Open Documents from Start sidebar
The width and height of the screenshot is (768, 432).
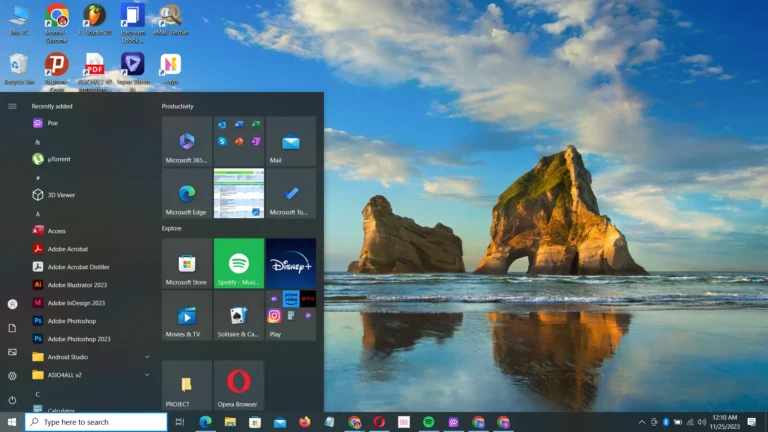pos(12,328)
